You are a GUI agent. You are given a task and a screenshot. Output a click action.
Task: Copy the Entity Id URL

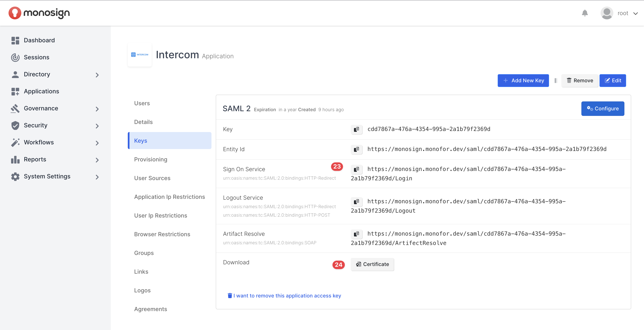tap(356, 149)
